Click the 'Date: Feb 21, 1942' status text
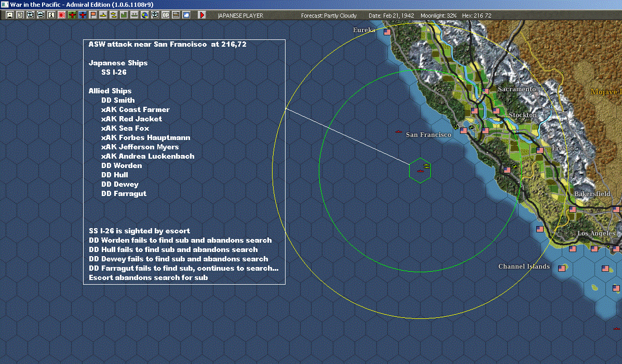Screen dimensions: 622x364 (x=391, y=16)
